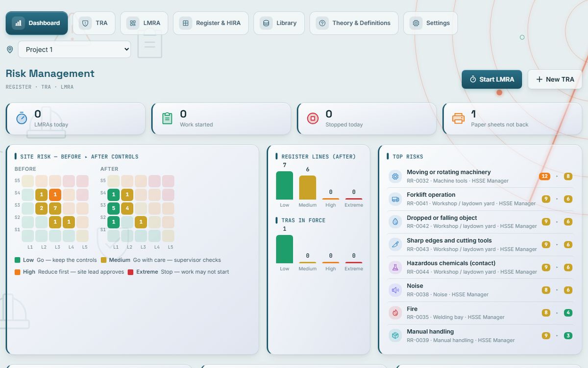The width and height of the screenshot is (588, 368).
Task: Click orange cell in the Before matrix
Action: pos(55,195)
